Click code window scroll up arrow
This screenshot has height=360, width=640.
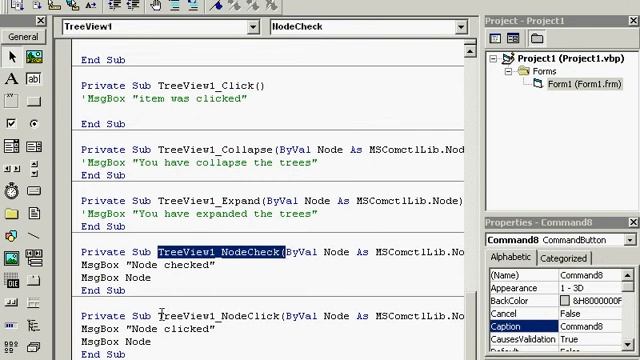click(x=470, y=51)
